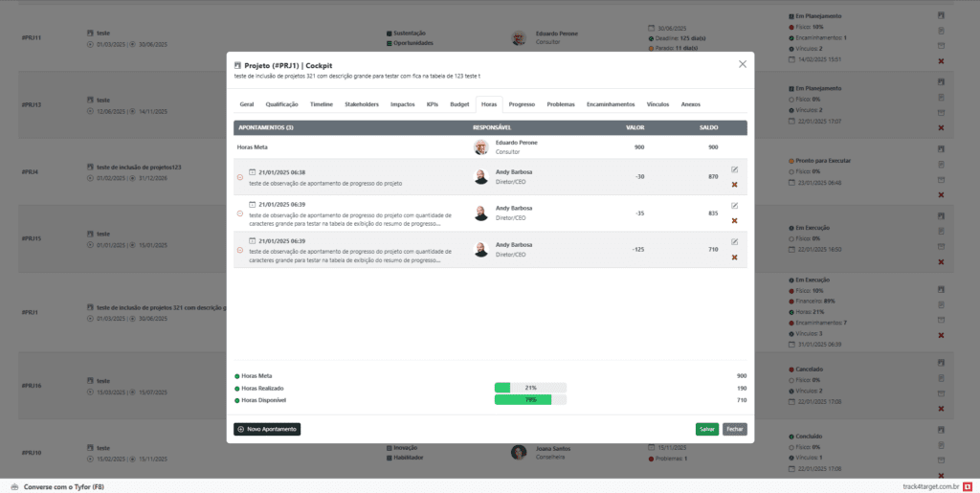This screenshot has width=980, height=493.
Task: Edit the appointment with value -125
Action: point(734,241)
